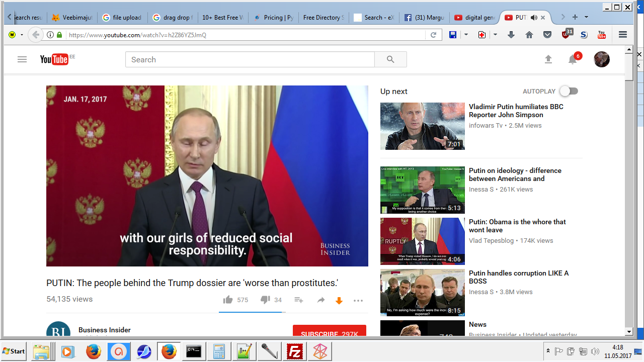Click the browser address bar URL
644x362 pixels.
[x=247, y=35]
